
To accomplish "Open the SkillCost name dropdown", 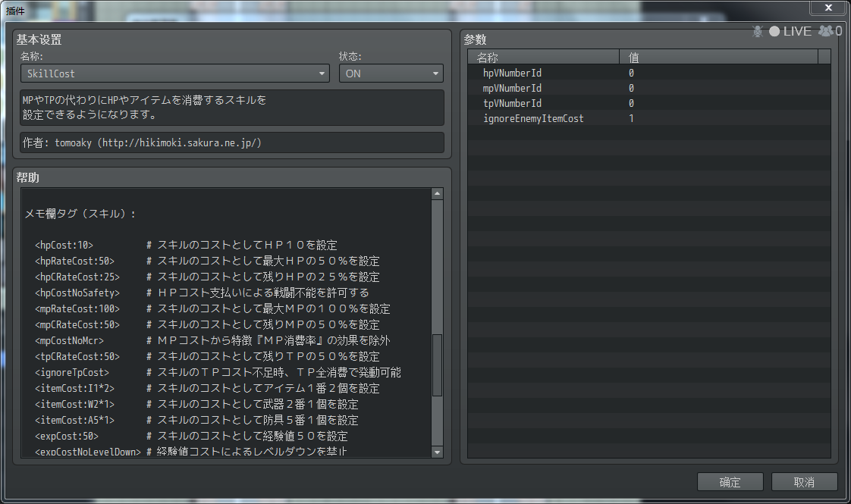I will click(174, 74).
